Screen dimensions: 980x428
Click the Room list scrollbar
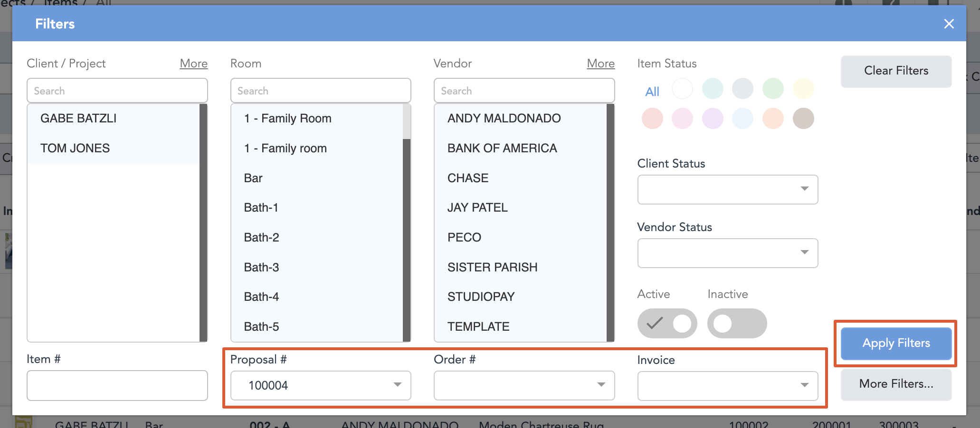click(x=407, y=223)
